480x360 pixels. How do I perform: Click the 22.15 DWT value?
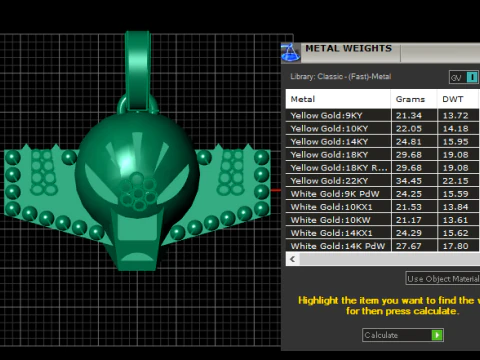click(x=456, y=181)
